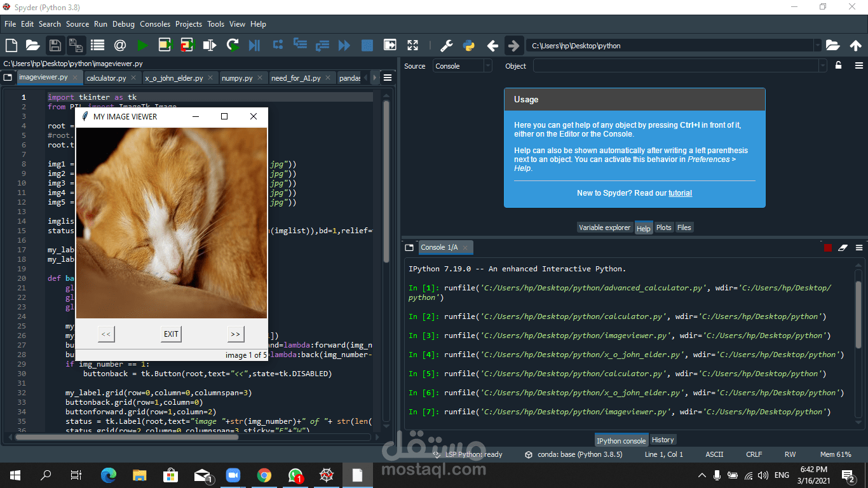Expand the Object combo box arrow

tap(823, 65)
